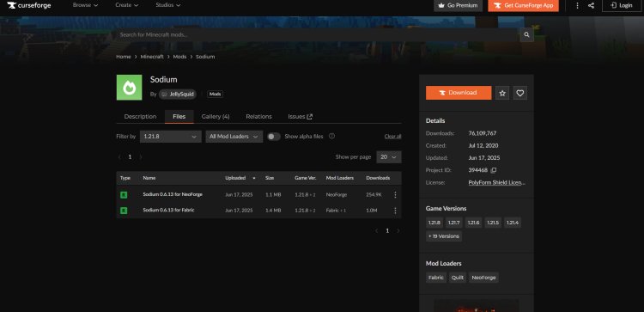Sort the table by Name column
The height and width of the screenshot is (312, 644).
tap(149, 178)
